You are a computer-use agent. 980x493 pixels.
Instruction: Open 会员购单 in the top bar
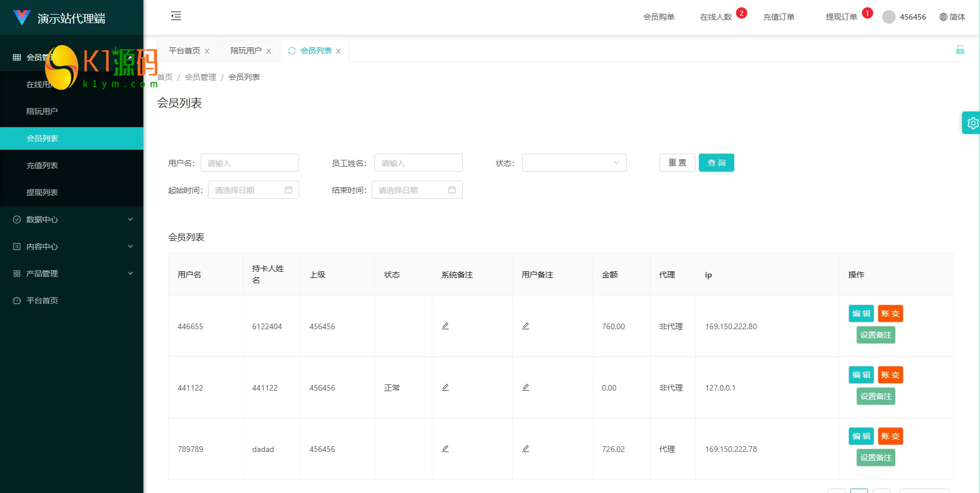tap(659, 17)
